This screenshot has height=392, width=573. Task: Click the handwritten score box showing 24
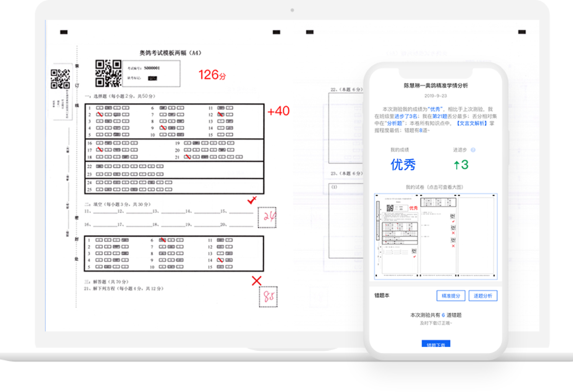point(267,217)
